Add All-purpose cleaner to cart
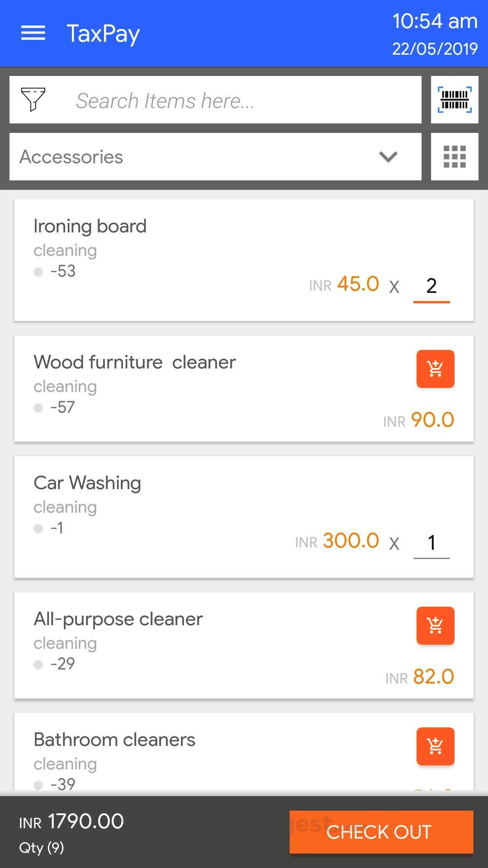Screen dimensions: 488x868 435,626
